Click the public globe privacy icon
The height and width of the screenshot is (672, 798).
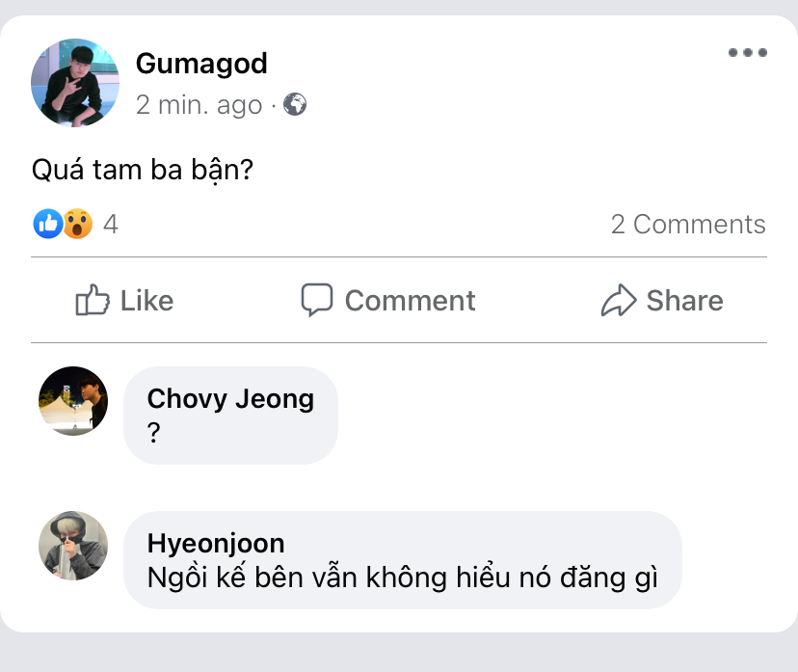tap(295, 104)
